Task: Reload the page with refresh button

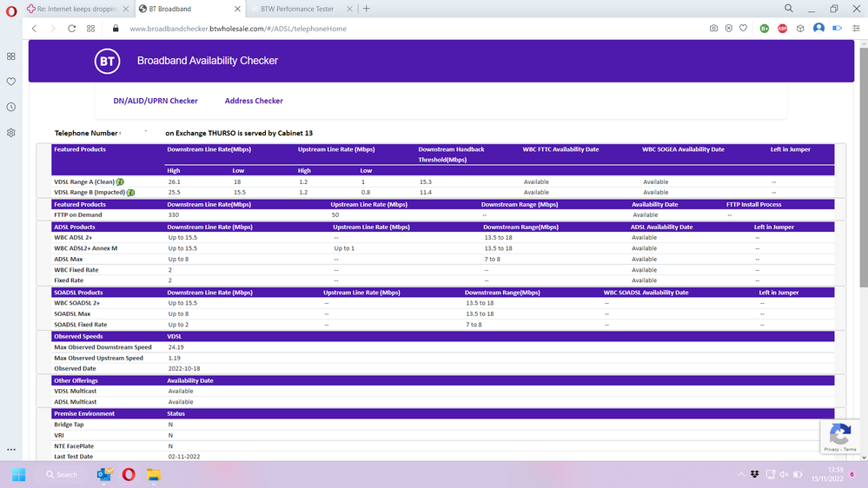Action: (71, 28)
